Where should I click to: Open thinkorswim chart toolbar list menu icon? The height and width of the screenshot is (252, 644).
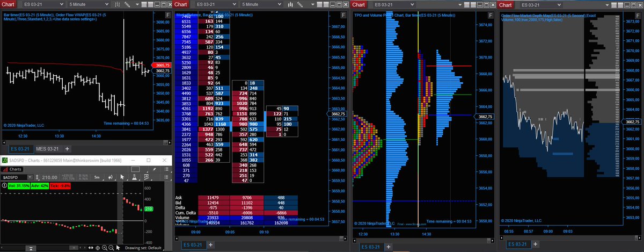coord(166,177)
